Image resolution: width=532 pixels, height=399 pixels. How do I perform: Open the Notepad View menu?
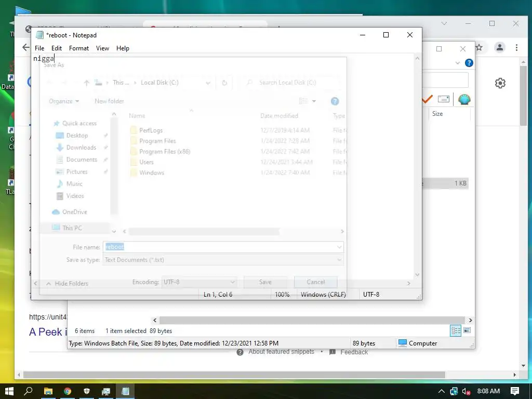click(102, 48)
